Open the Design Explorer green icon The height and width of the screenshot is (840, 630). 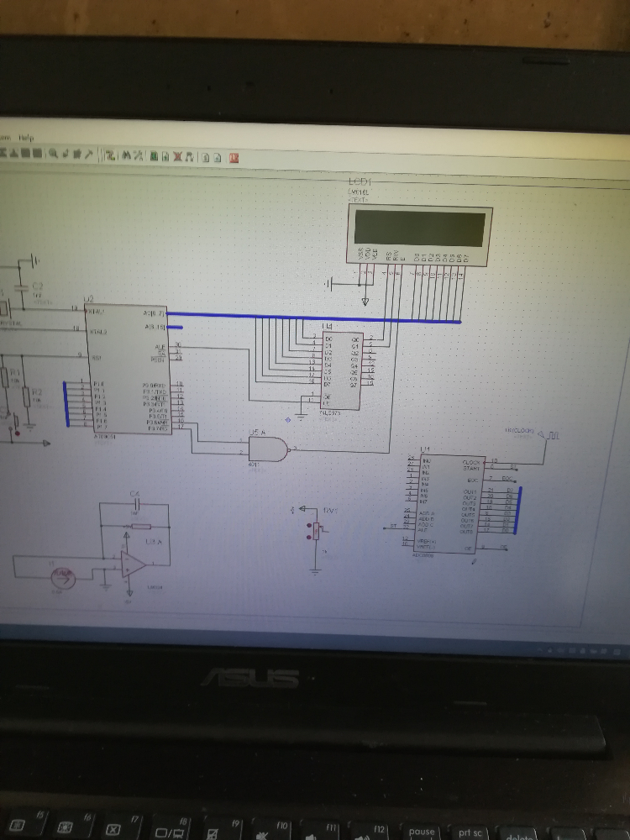click(x=155, y=156)
